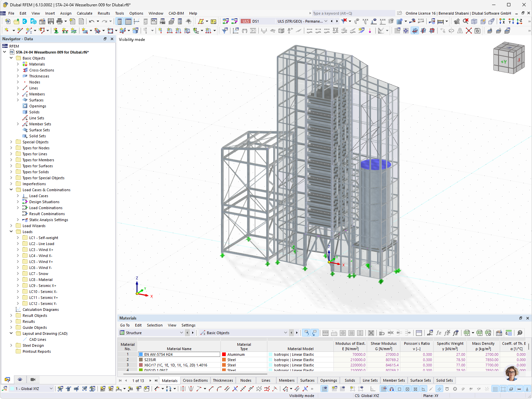Activate the ULS design situation icon
532x399 pixels.
(245, 21)
